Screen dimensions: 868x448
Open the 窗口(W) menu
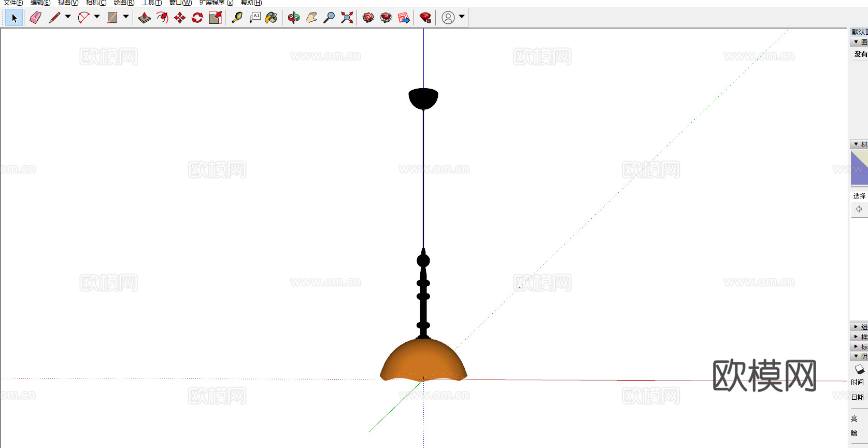click(180, 3)
